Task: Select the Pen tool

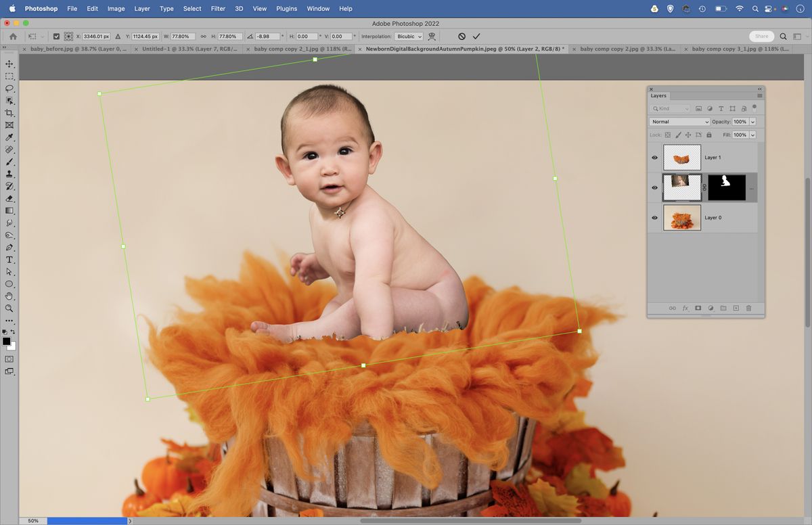Action: coord(9,248)
